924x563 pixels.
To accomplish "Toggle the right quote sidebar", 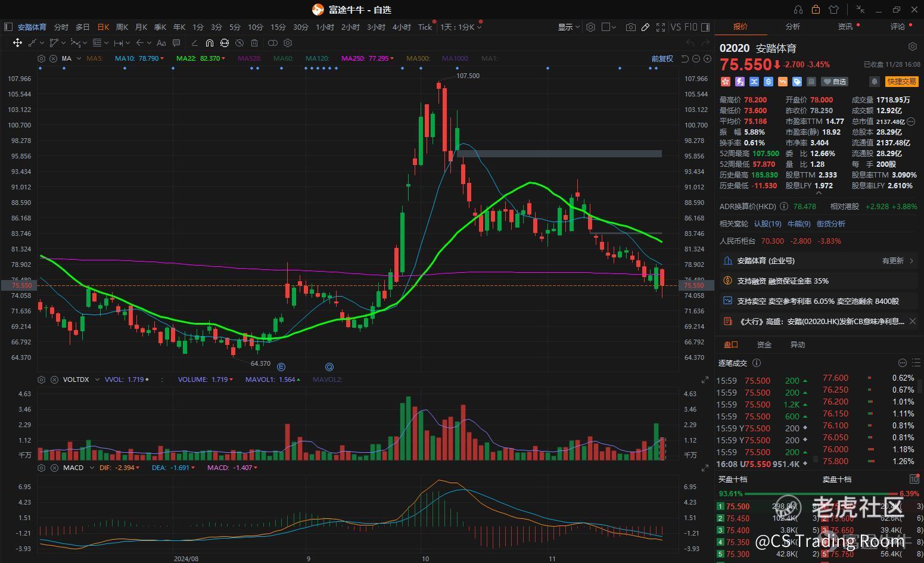I will pos(705,27).
